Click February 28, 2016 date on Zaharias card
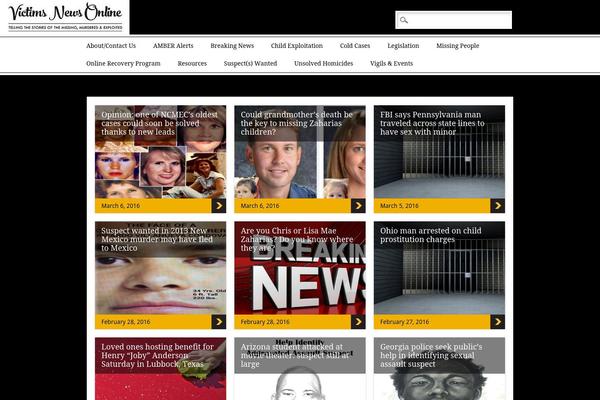Viewport: 600px width, 400px height. pyautogui.click(x=265, y=322)
